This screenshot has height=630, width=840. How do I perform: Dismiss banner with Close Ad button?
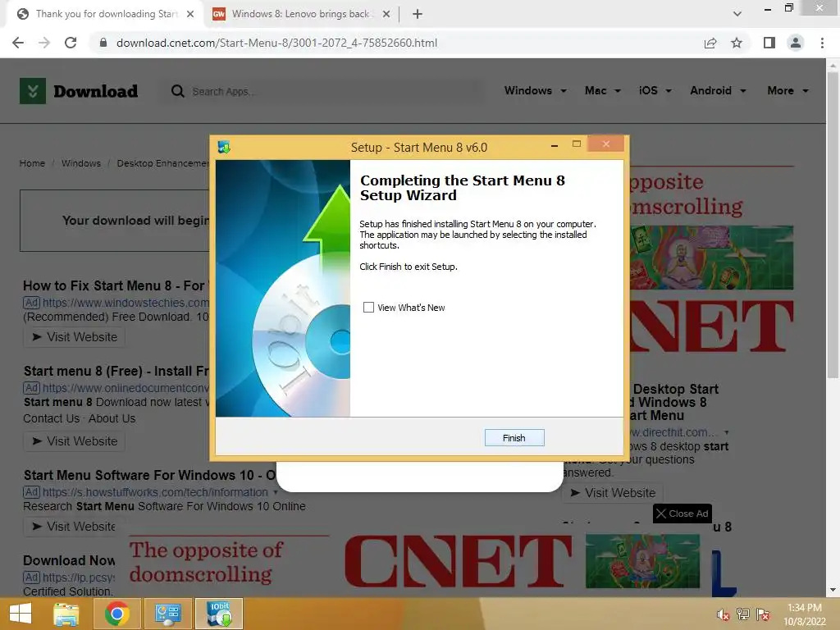pos(682,514)
